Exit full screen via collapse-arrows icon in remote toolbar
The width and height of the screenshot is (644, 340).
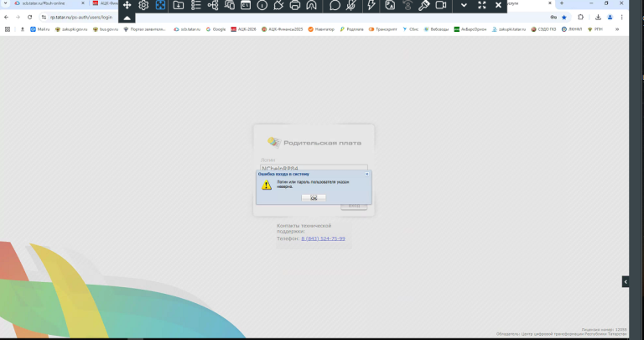point(482,5)
